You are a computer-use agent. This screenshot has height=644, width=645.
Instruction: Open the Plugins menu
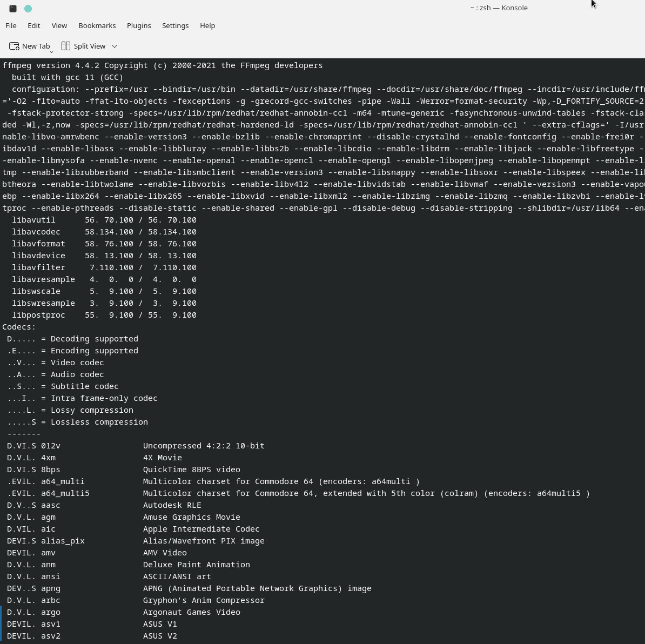[139, 25]
